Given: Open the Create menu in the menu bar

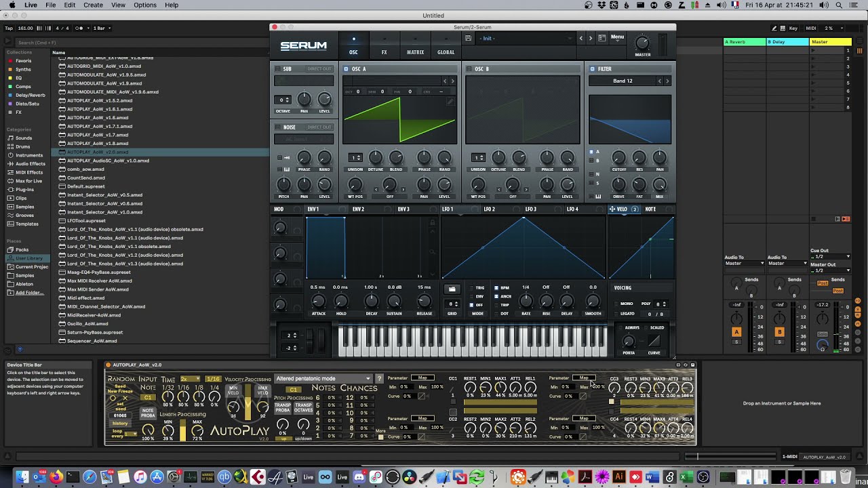Looking at the screenshot, I should click(93, 5).
